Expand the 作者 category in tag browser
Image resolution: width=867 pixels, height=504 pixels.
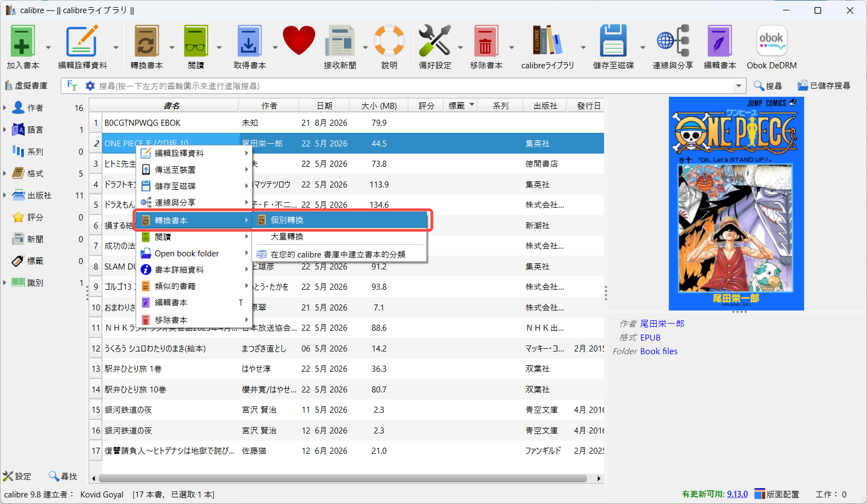click(x=5, y=108)
